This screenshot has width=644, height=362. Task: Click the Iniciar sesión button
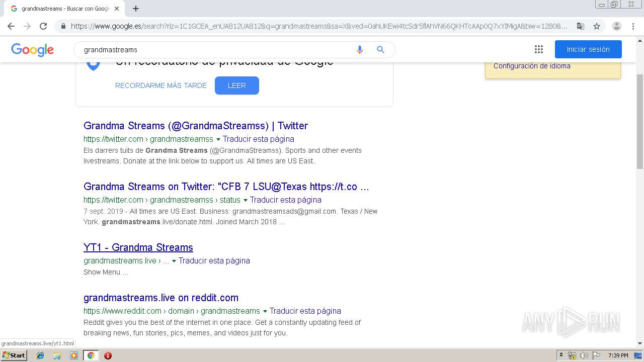click(x=588, y=49)
